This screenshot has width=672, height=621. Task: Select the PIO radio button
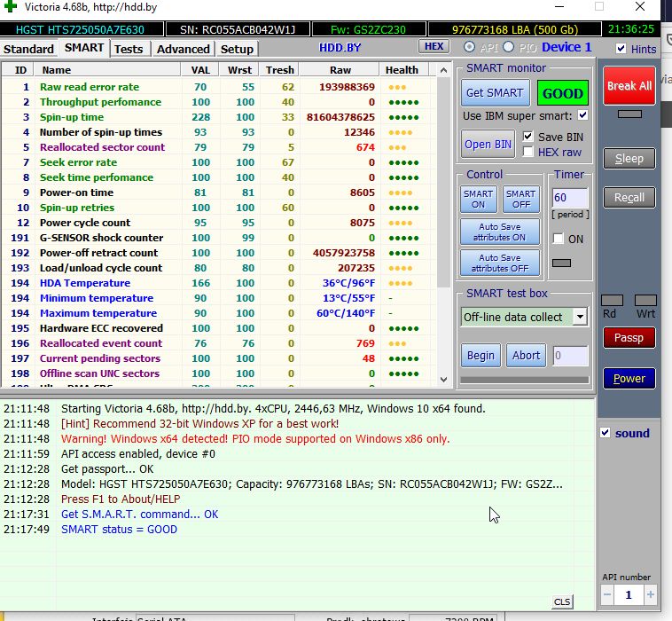[508, 47]
